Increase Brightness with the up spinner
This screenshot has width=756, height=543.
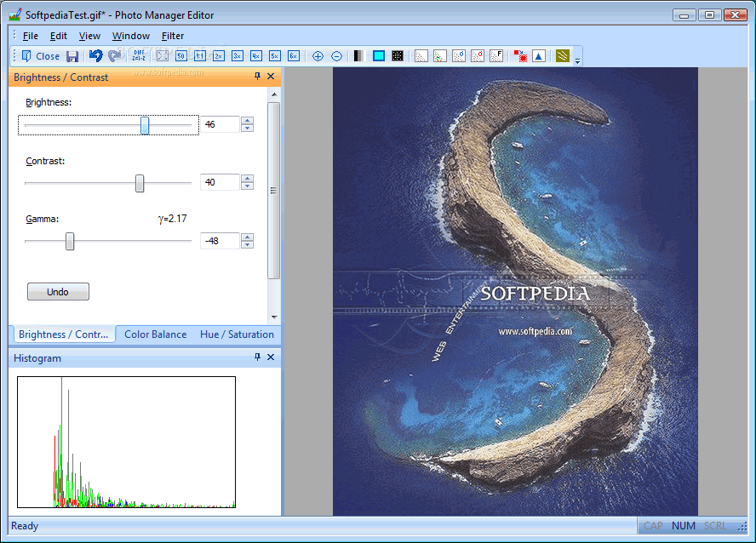[248, 121]
